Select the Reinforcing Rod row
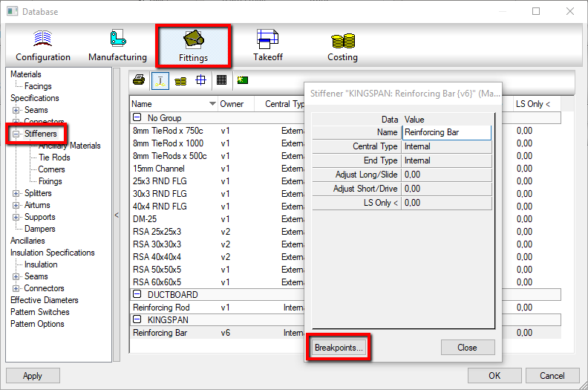Viewport: 588px width, 390px height. pyautogui.click(x=218, y=308)
